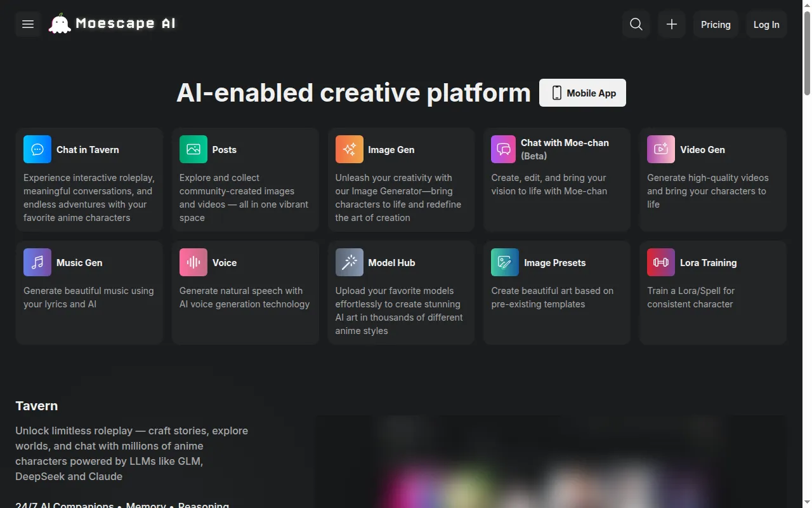Click 'Create beautiful art' presets description
The image size is (812, 508).
click(552, 297)
